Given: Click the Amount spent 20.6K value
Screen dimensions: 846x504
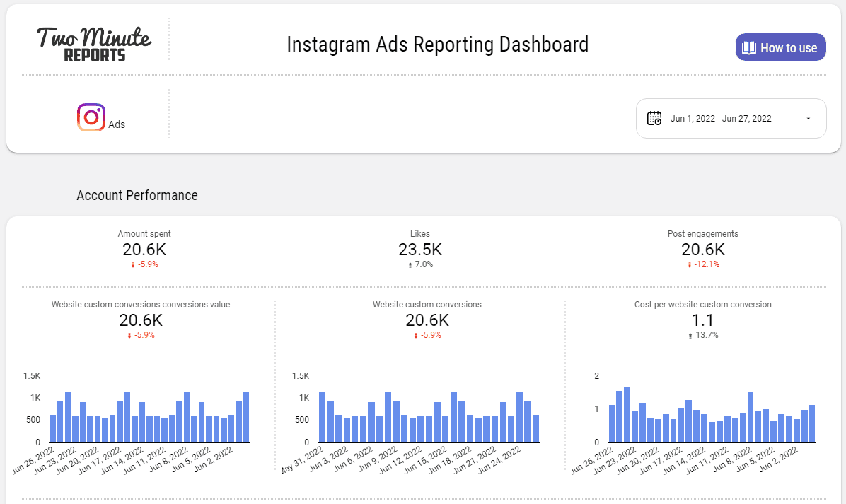Looking at the screenshot, I should tap(144, 249).
